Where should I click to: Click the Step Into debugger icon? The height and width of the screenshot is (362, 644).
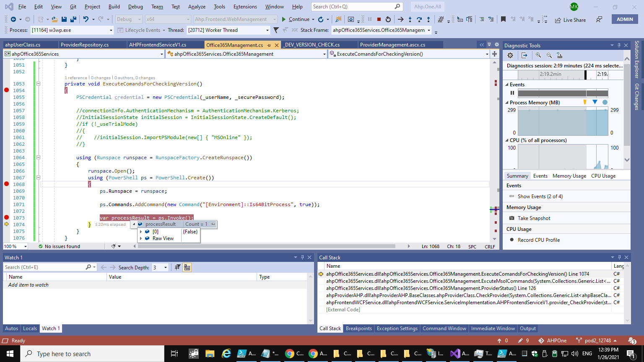[410, 19]
